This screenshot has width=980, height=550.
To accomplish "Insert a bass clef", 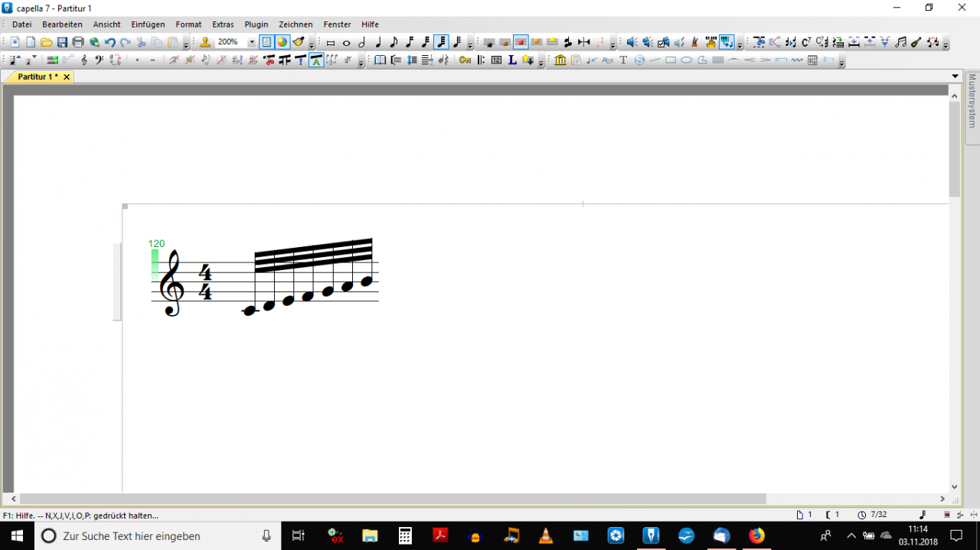I will [100, 60].
